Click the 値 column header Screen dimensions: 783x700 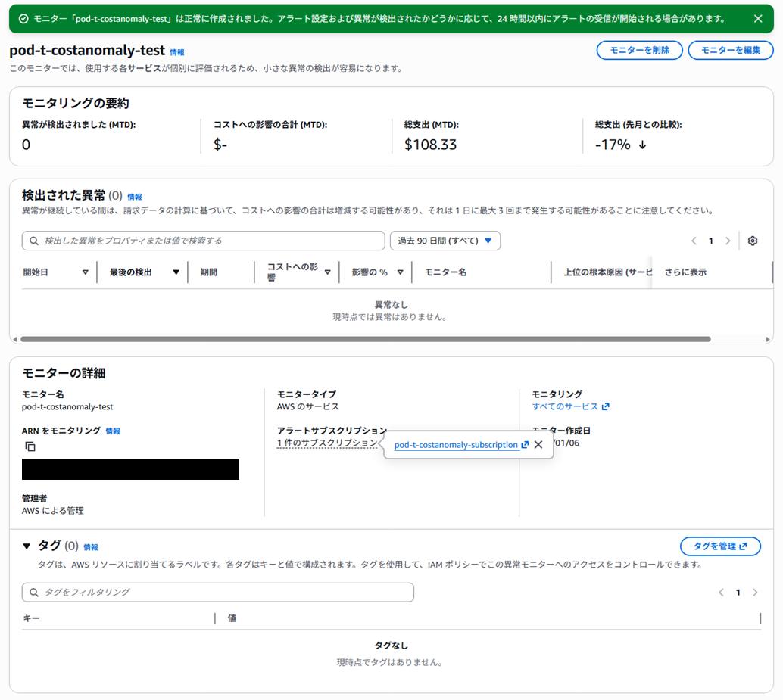pyautogui.click(x=232, y=619)
